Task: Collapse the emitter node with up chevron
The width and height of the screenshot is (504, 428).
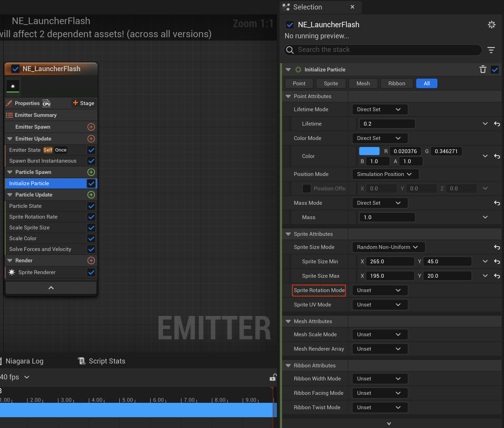Action: (x=51, y=288)
